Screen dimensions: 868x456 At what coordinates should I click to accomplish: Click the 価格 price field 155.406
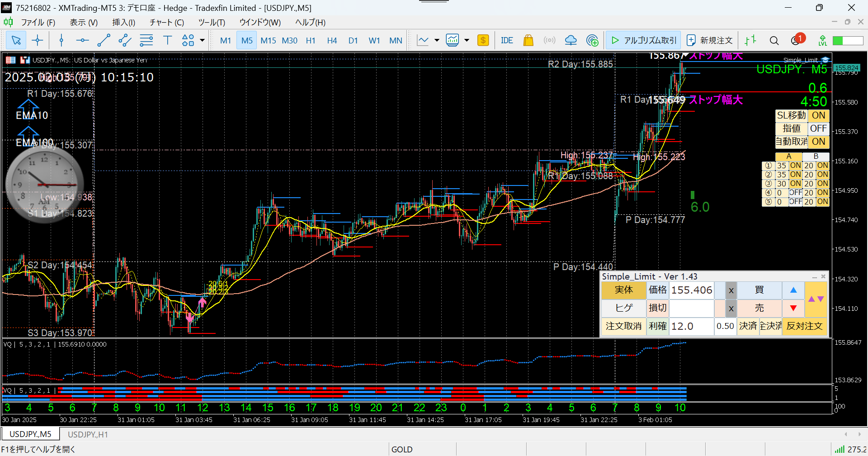click(x=692, y=290)
